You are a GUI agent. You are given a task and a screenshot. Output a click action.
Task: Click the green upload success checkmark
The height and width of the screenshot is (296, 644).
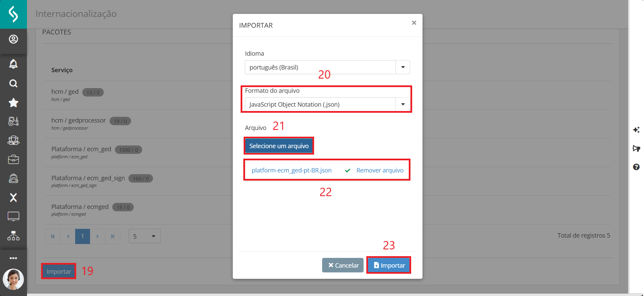347,170
